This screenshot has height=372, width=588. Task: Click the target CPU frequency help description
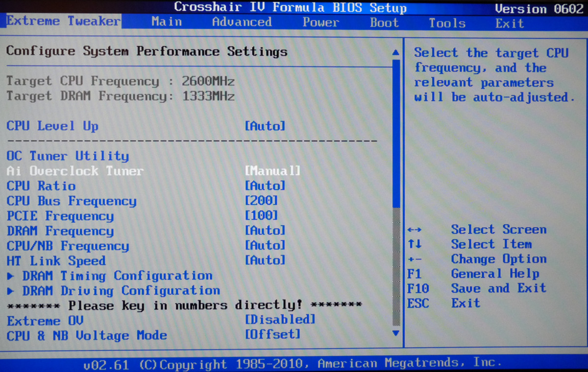click(x=494, y=75)
